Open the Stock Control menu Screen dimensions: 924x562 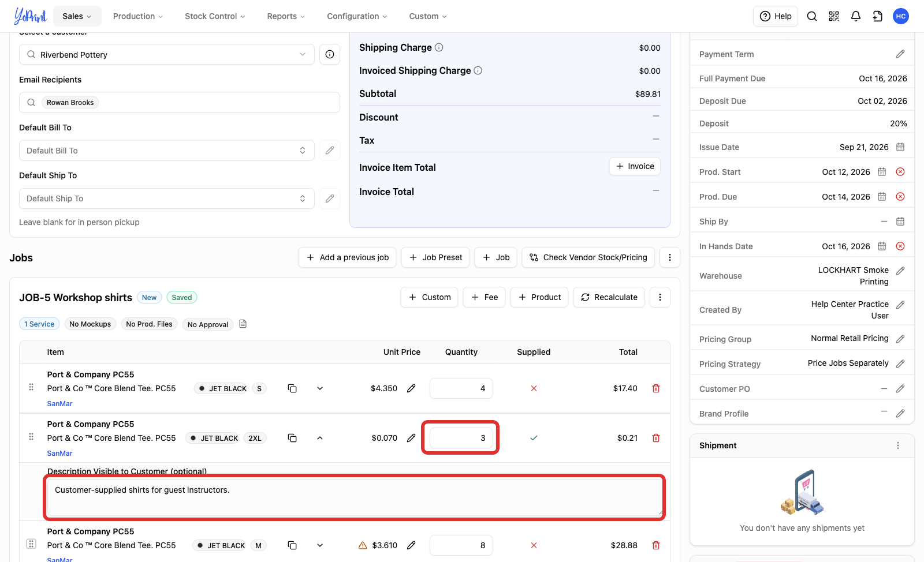point(215,16)
